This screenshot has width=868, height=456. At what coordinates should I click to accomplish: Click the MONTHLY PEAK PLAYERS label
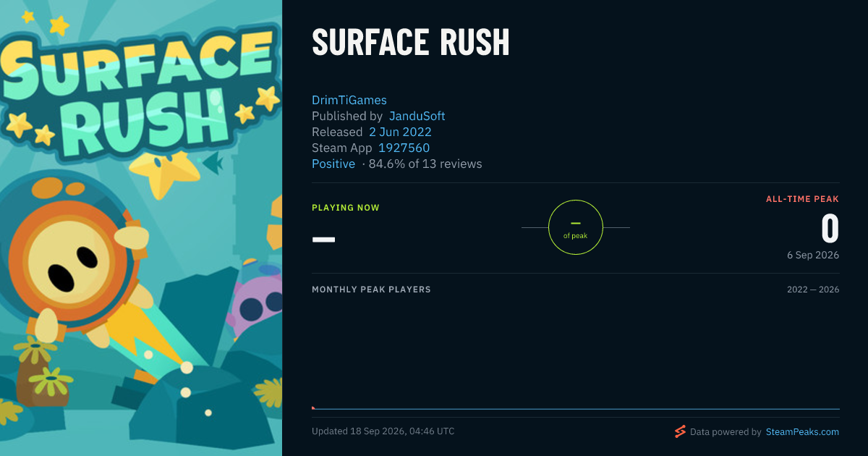pos(371,290)
